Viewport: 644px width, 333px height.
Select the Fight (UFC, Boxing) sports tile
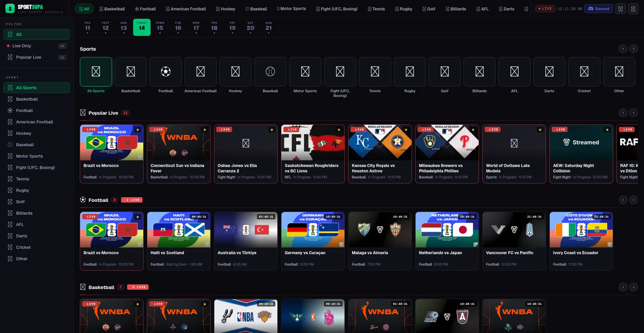click(x=340, y=72)
